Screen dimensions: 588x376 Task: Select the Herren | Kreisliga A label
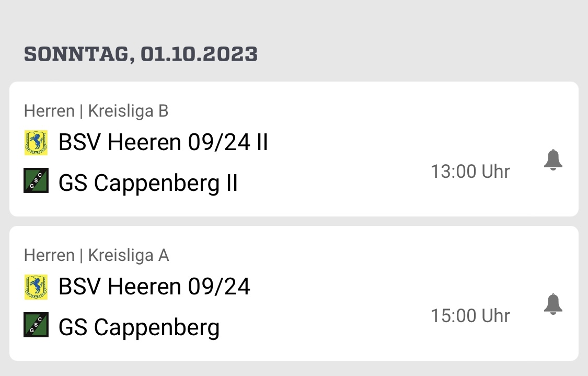[96, 256]
